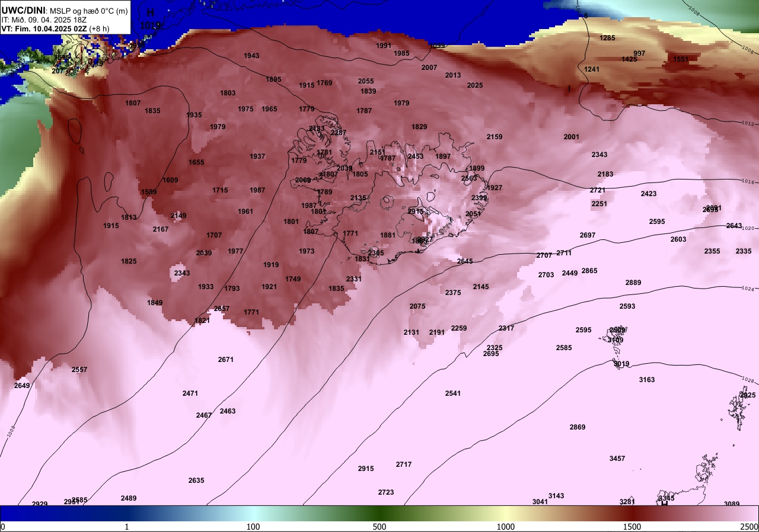Viewport: 759px width, 532px height.
Task: Click the freezing level value '2149'
Action: 178,216
